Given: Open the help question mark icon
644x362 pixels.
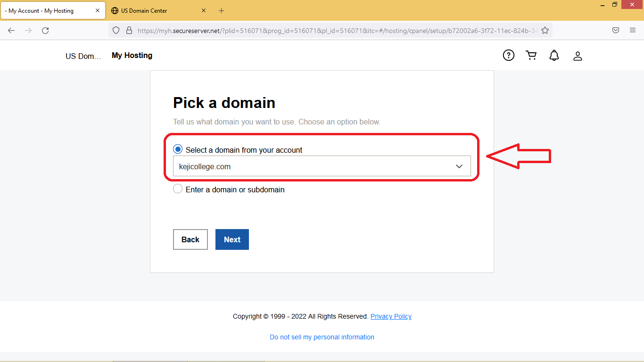Looking at the screenshot, I should [x=508, y=56].
